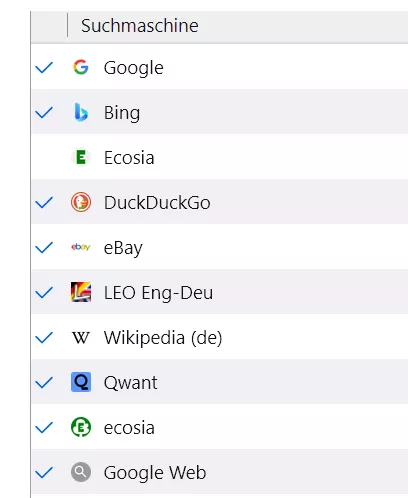The image size is (408, 498).
Task: Toggle the DuckDuckGo checkmark off
Action: pyautogui.click(x=44, y=202)
